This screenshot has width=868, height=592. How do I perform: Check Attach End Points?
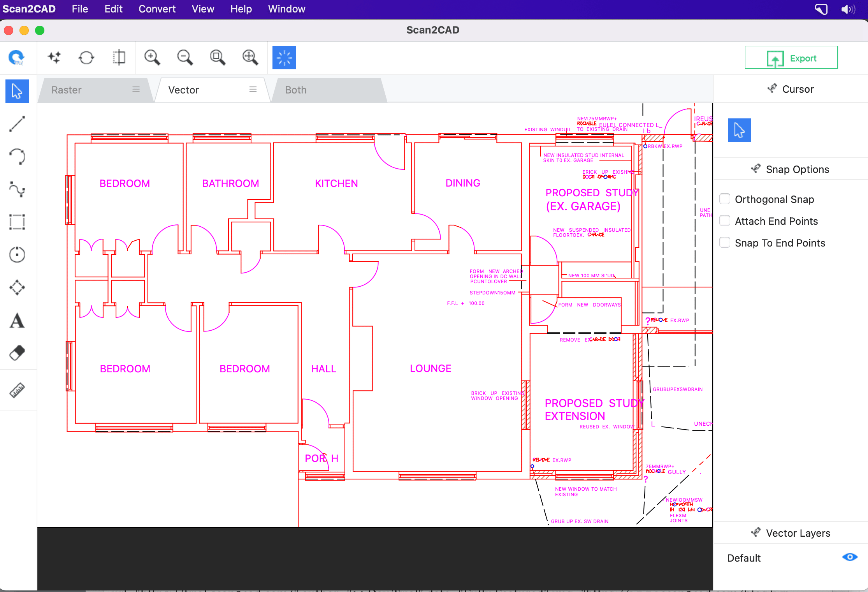click(x=725, y=220)
